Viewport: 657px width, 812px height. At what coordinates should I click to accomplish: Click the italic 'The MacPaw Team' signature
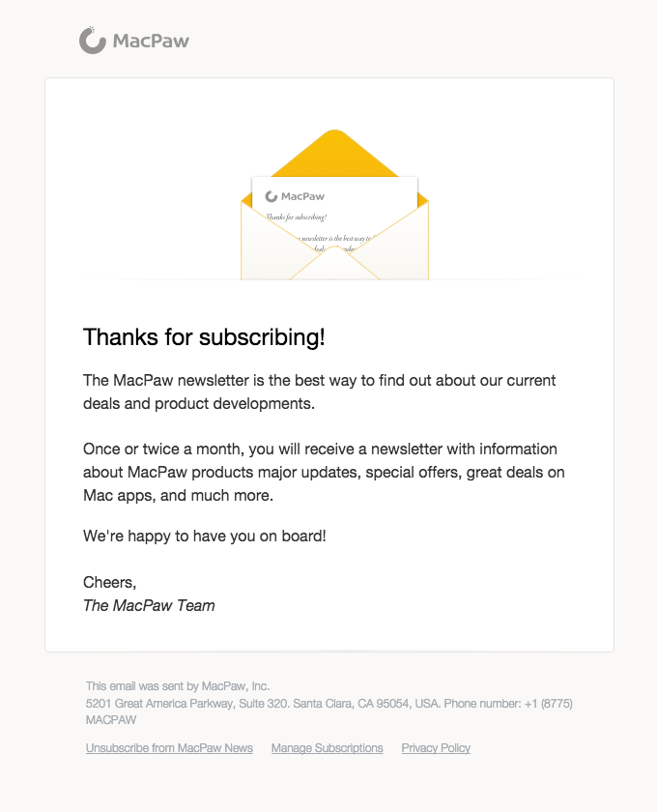coord(149,605)
